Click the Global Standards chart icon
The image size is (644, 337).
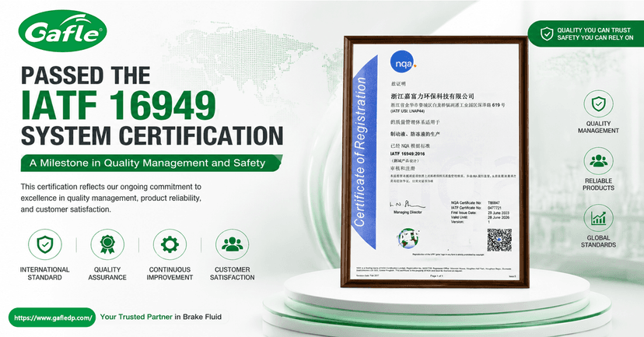point(598,218)
